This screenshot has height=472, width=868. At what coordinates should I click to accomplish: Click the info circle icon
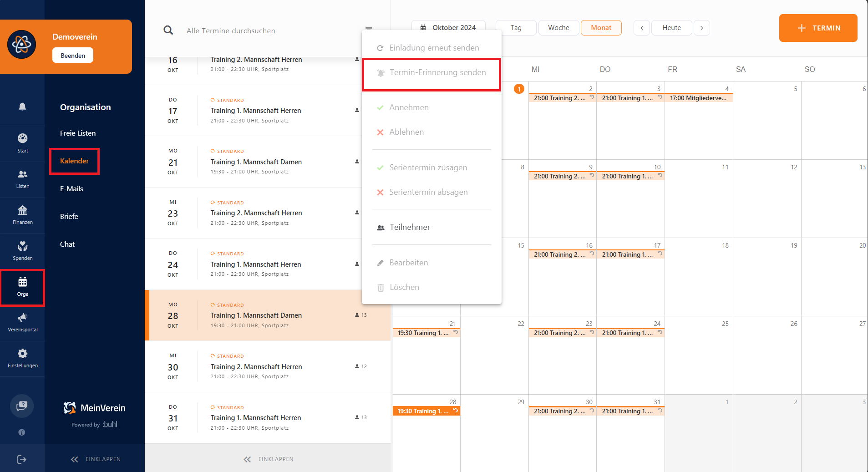coord(22,432)
